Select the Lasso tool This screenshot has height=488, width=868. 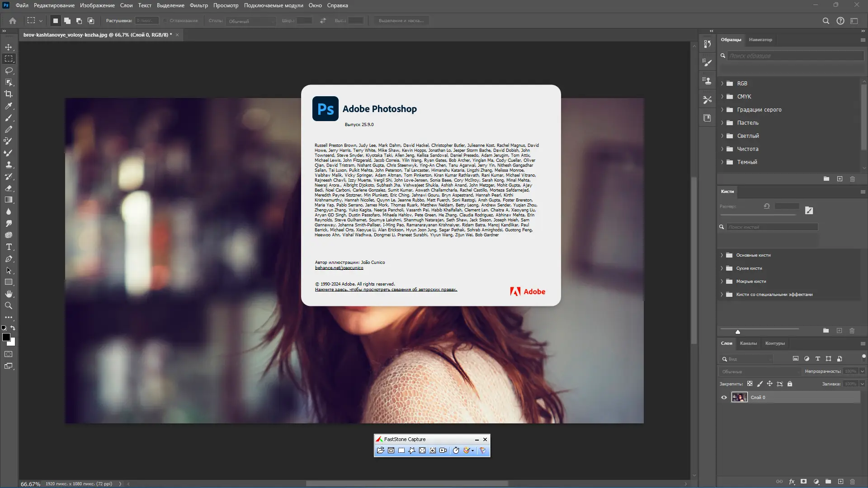click(9, 71)
